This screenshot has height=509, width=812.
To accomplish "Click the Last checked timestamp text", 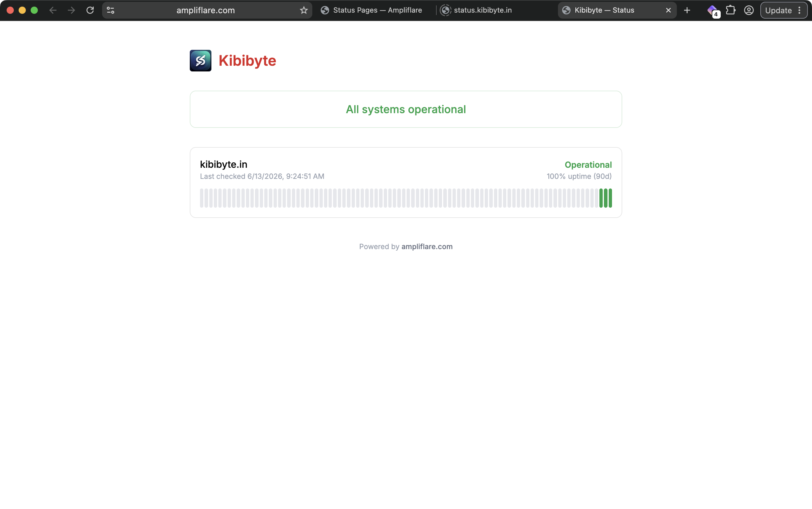I will point(262,176).
